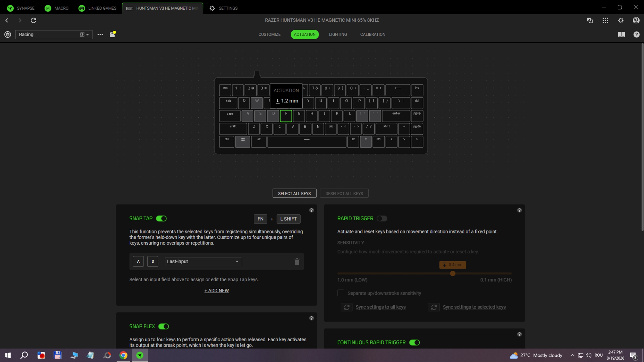Check Separate up/downstroke sensitivity box

coord(341,293)
